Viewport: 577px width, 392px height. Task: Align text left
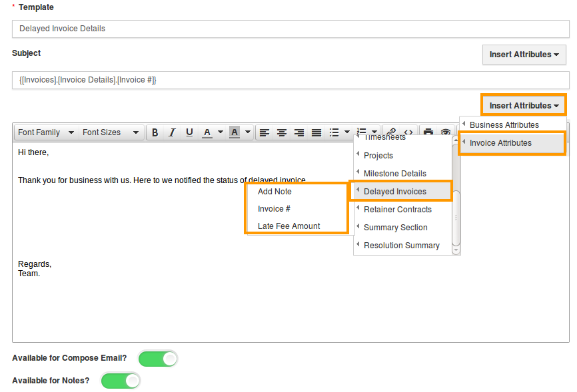[265, 132]
